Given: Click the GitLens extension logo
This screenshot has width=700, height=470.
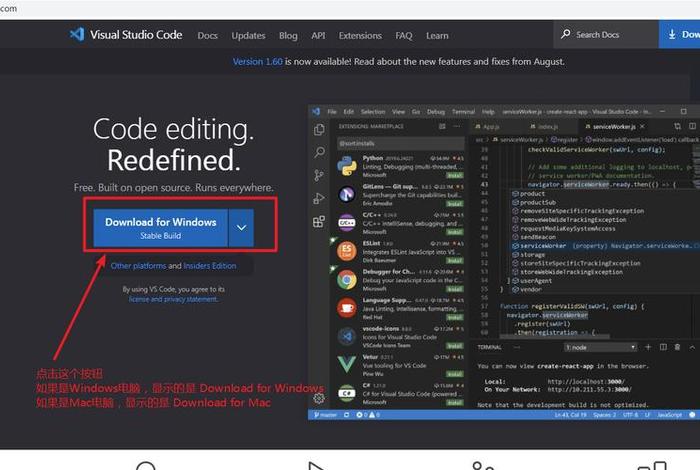Looking at the screenshot, I should (347, 194).
